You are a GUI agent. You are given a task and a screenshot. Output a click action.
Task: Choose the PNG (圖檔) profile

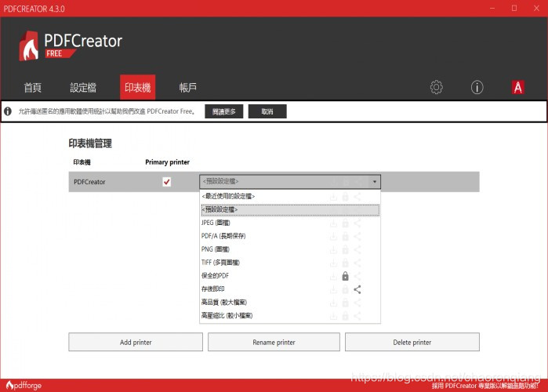click(x=290, y=249)
